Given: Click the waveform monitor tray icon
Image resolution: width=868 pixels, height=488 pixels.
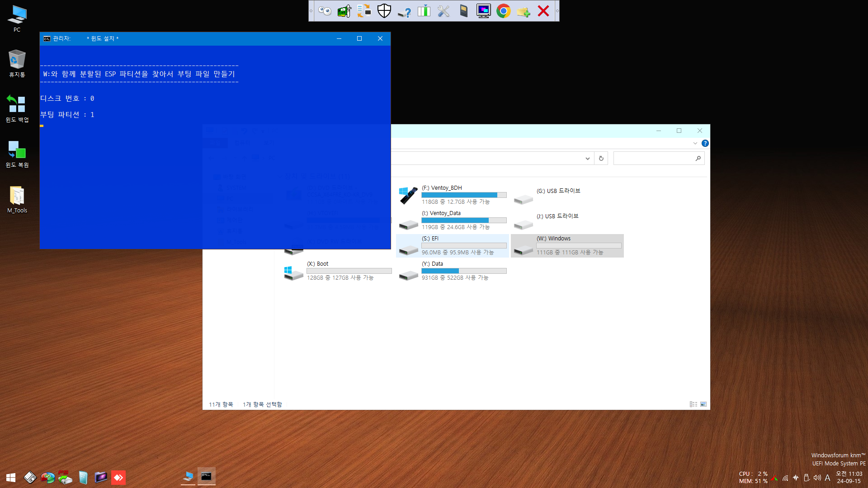Looking at the screenshot, I should [x=796, y=478].
